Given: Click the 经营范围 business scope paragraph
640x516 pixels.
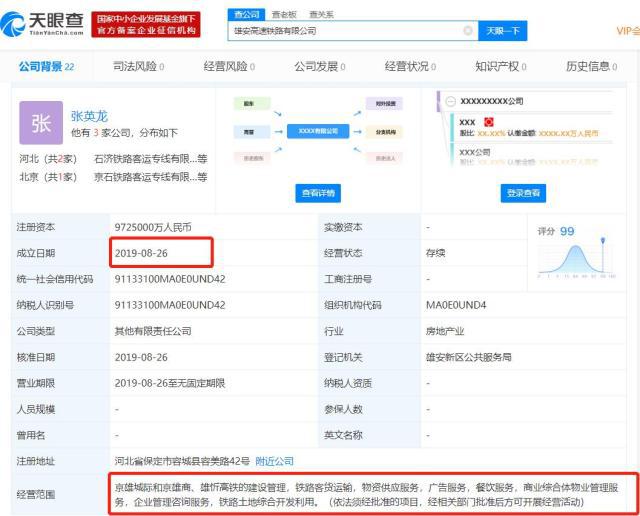Looking at the screenshot, I should pos(366,495).
